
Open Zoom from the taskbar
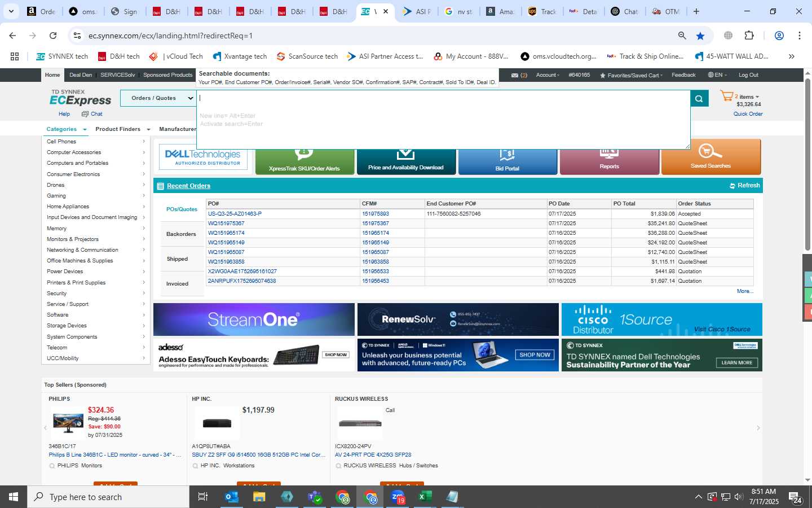398,497
